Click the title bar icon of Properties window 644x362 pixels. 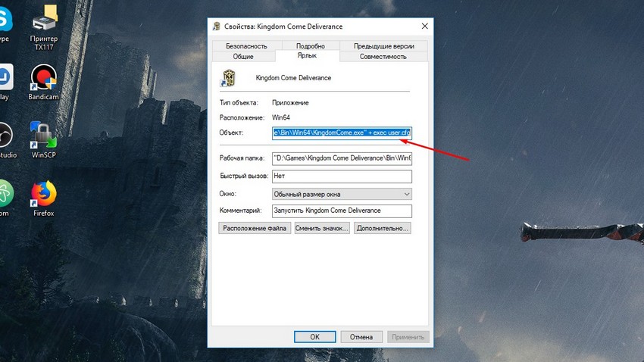217,27
